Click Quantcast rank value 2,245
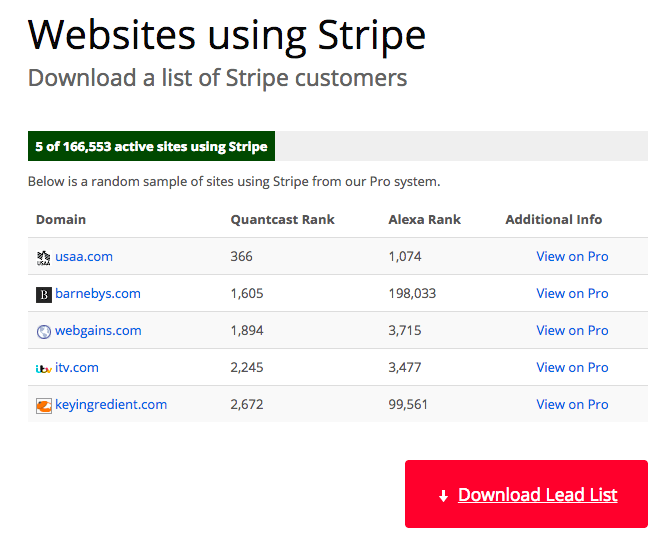Viewport: 657px width, 533px height. coord(247,367)
